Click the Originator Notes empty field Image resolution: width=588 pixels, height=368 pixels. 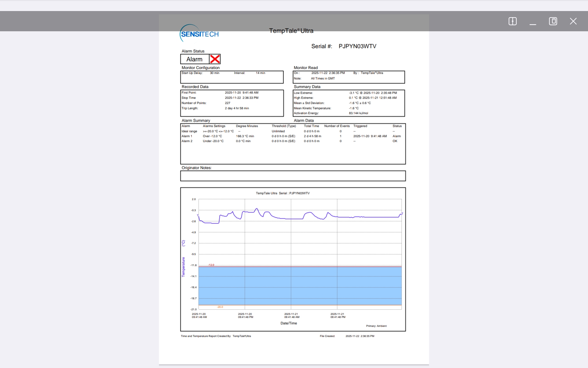click(x=293, y=176)
